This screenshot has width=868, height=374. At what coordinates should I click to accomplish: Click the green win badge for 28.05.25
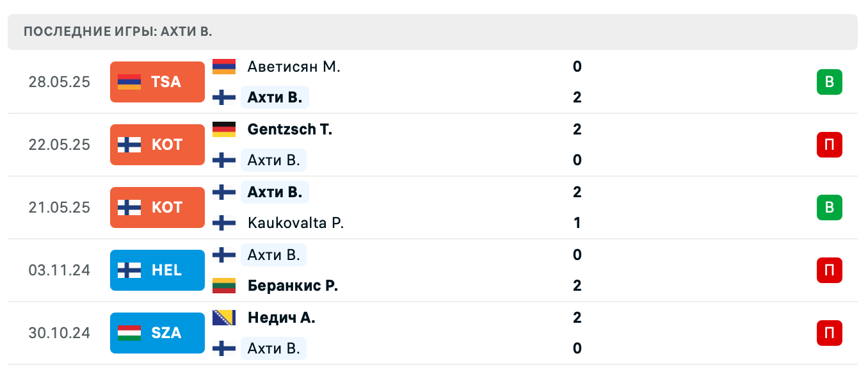829,82
